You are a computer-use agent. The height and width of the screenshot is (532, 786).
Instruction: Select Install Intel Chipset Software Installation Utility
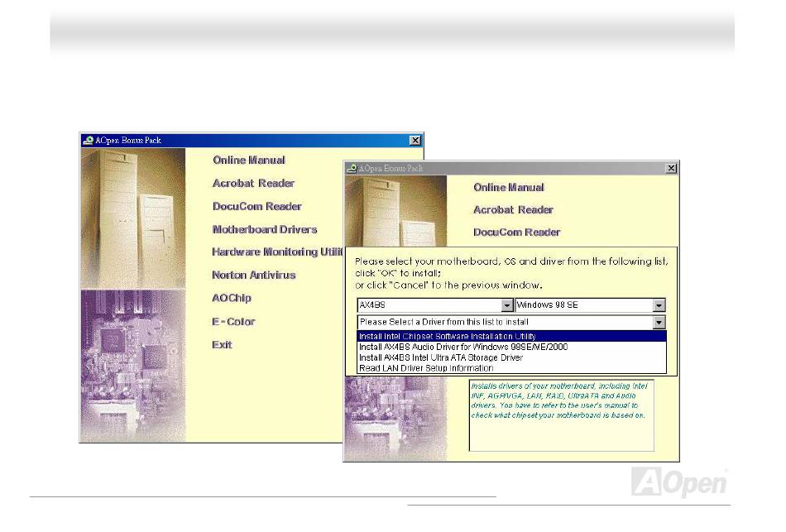point(511,337)
